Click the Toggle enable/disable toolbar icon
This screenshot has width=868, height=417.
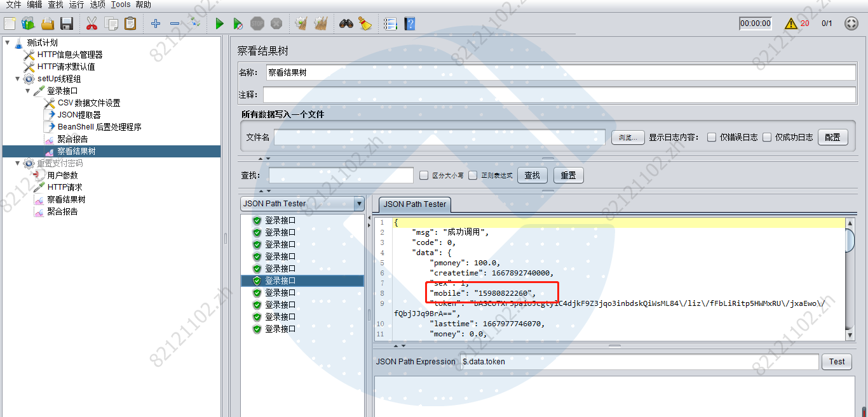tap(194, 23)
